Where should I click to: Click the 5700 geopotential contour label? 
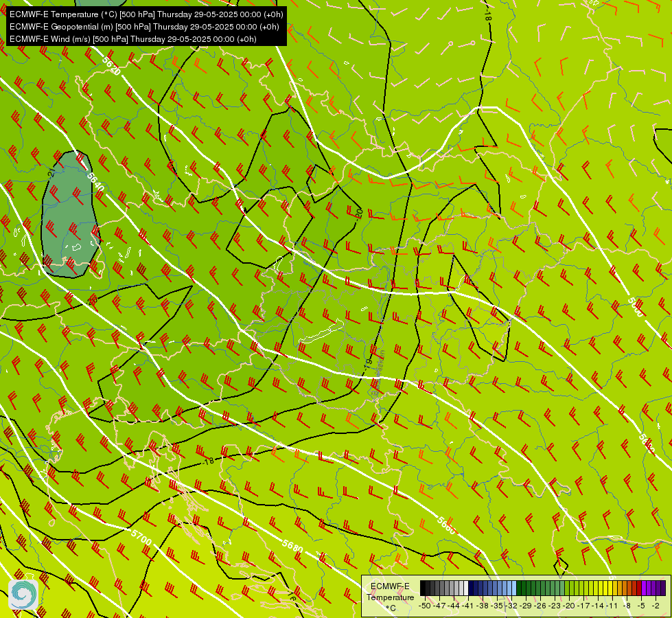[x=141, y=537]
